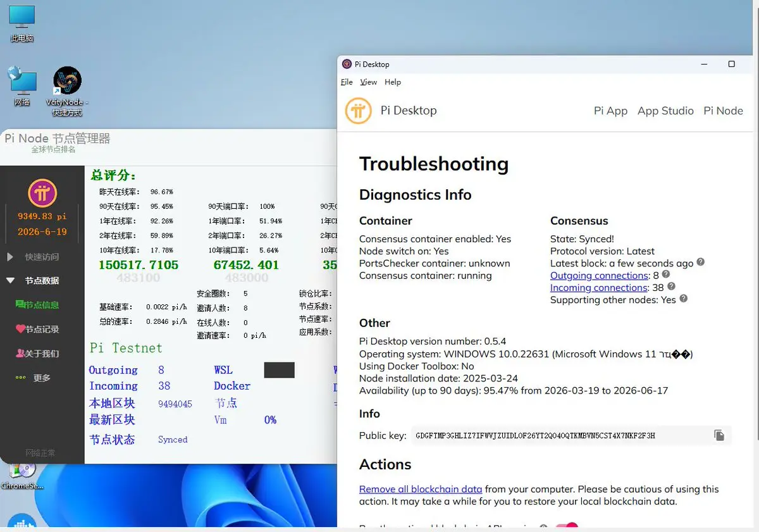Open the Network (网络) desktop icon
Viewport: 759px width, 532px height.
pyautogui.click(x=22, y=87)
